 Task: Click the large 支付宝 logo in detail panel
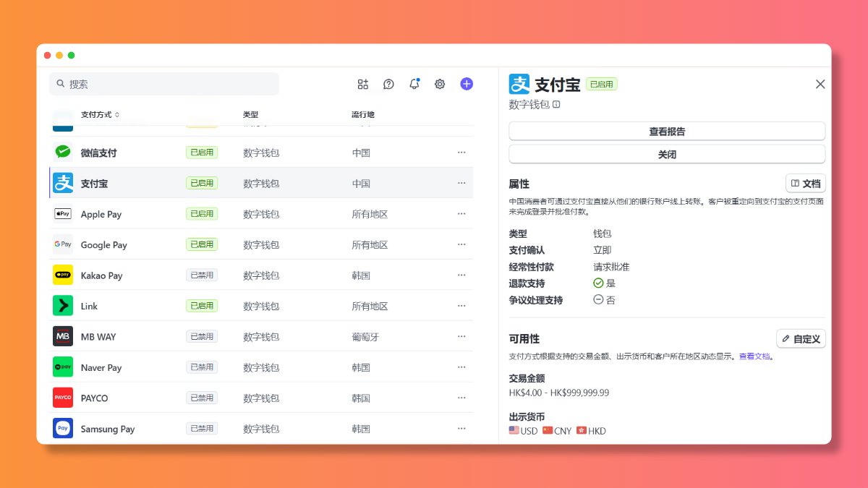pyautogui.click(x=519, y=84)
